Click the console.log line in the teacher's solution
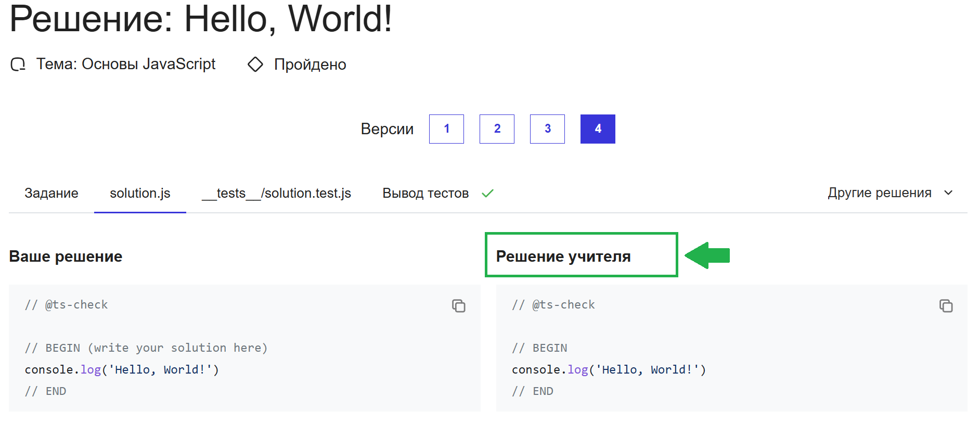The height and width of the screenshot is (436, 980). pyautogui.click(x=609, y=370)
